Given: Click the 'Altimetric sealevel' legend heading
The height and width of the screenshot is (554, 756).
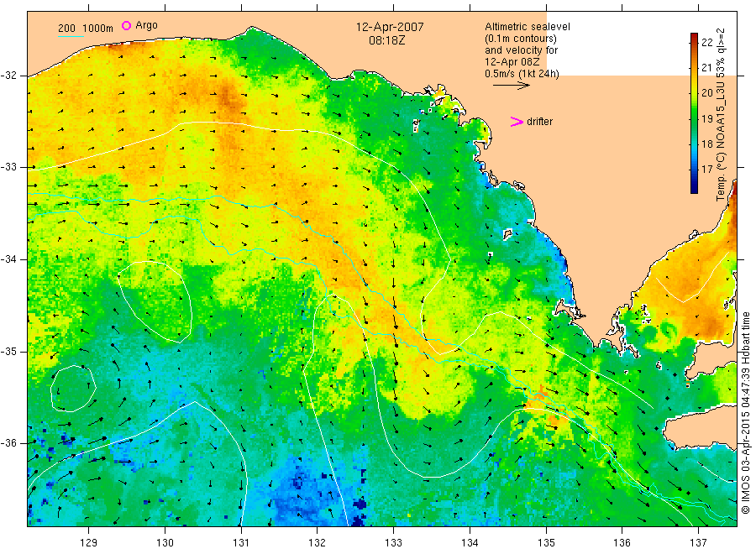Looking at the screenshot, I should tap(528, 27).
